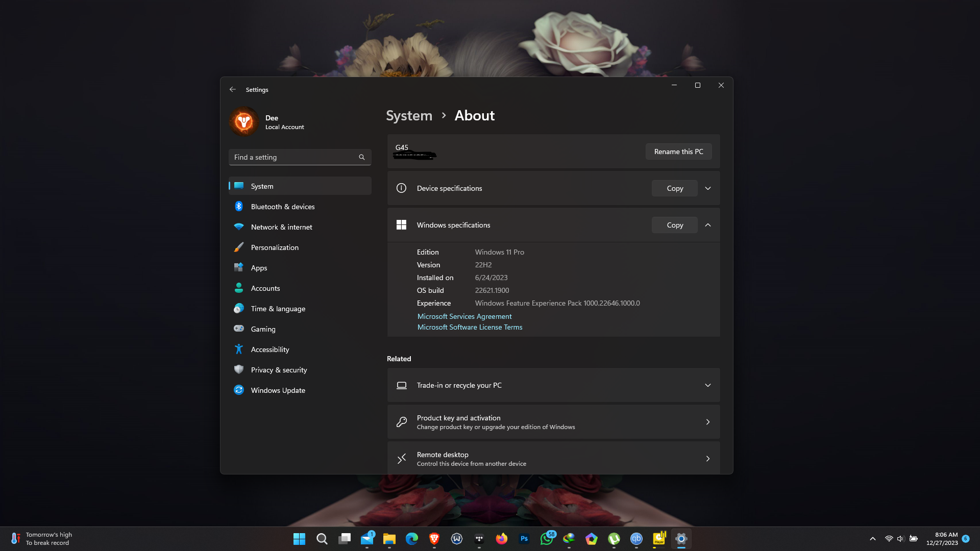Open Remote desktop settings chevron
This screenshot has width=980, height=551.
pyautogui.click(x=708, y=459)
